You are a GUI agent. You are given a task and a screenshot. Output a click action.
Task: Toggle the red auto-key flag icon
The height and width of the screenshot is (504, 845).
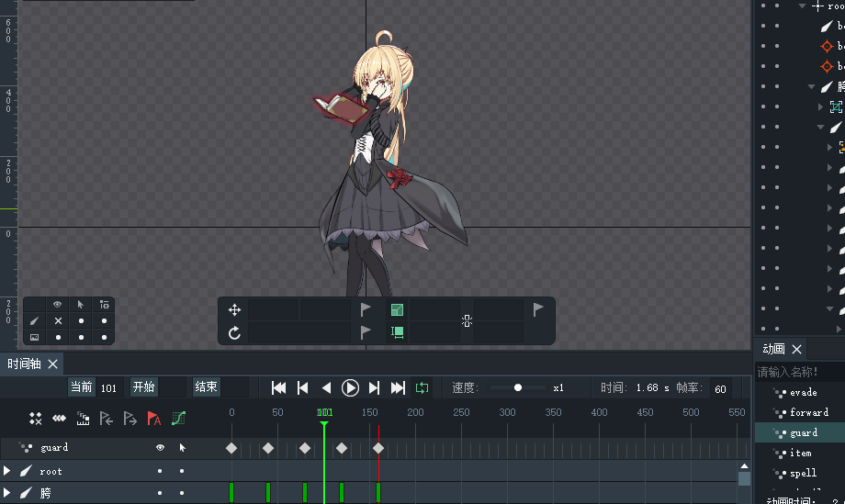[154, 419]
